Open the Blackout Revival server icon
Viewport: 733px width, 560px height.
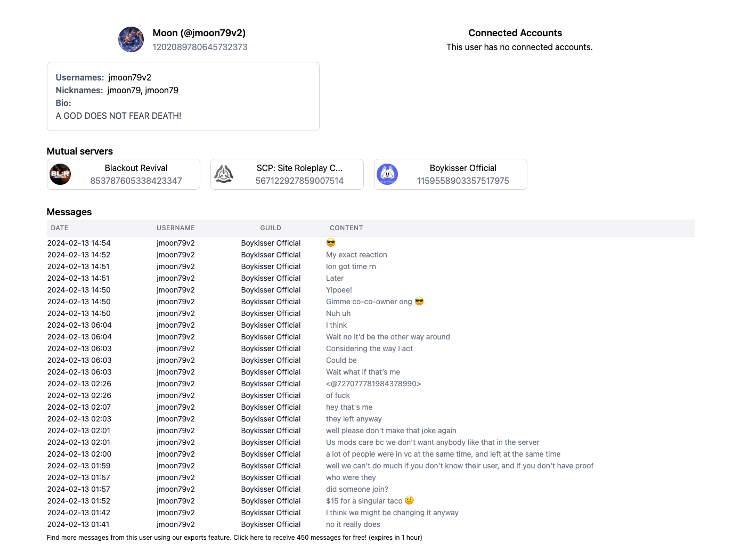pos(60,174)
